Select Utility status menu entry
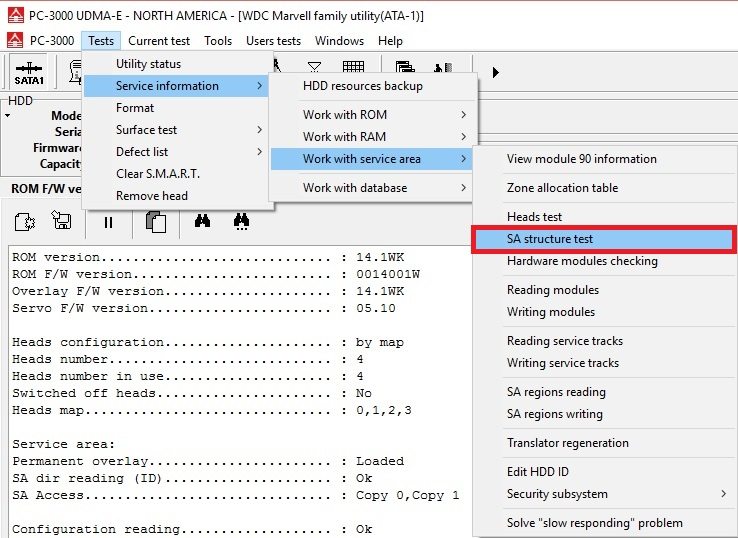Screen dimensions: 738x538 [x=176, y=64]
